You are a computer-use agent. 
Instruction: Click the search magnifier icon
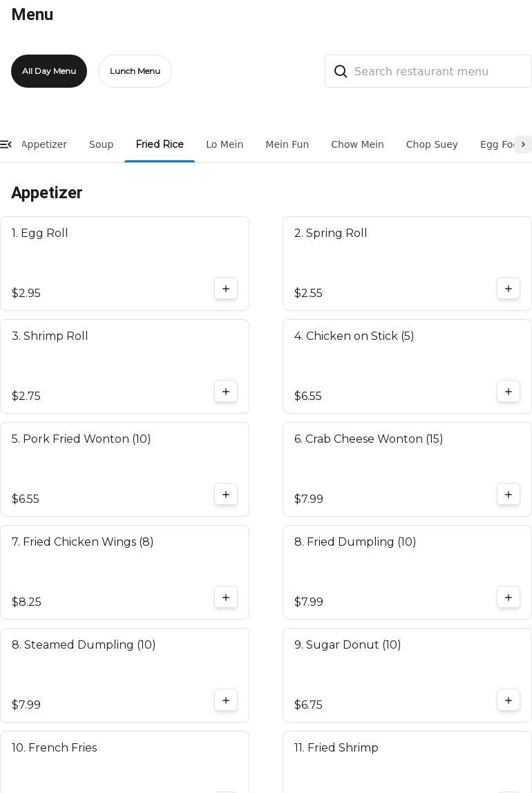(x=341, y=72)
